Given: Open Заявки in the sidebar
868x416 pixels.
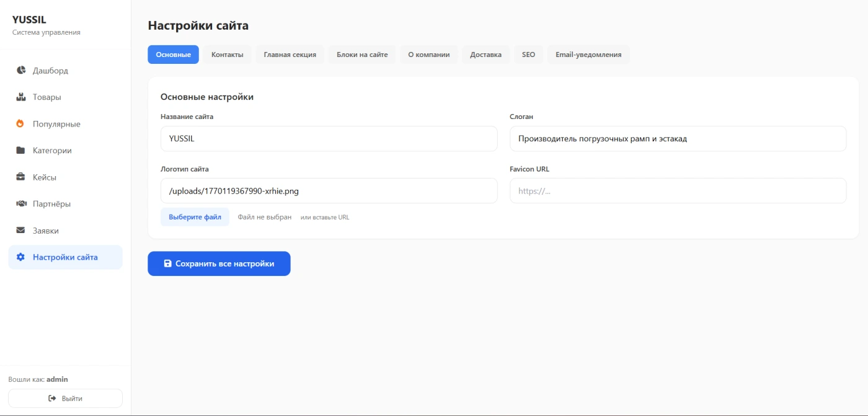Looking at the screenshot, I should [x=65, y=230].
